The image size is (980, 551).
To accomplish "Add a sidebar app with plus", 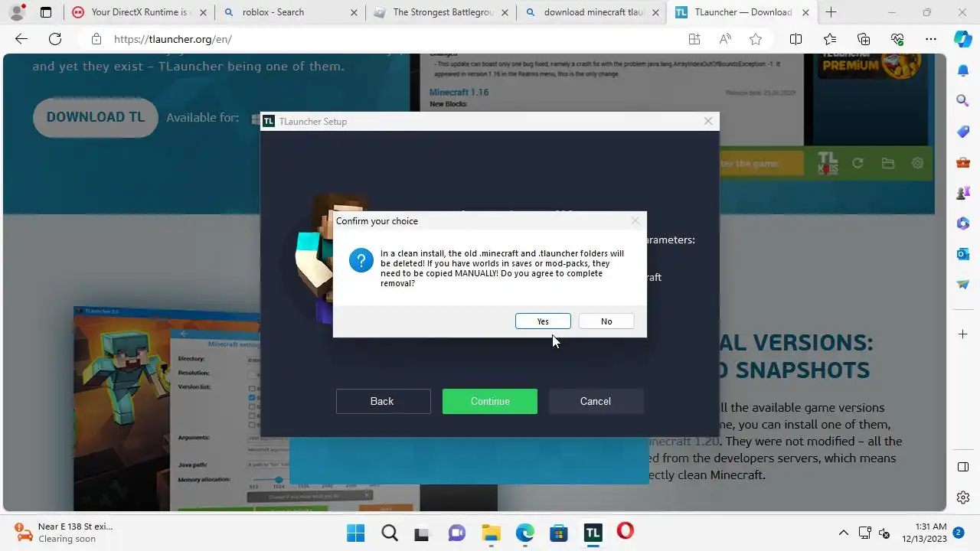I will (x=963, y=334).
